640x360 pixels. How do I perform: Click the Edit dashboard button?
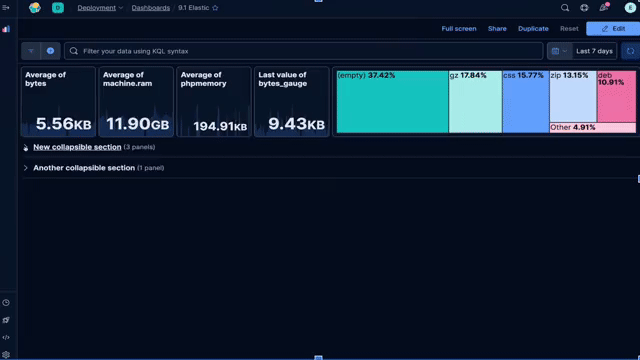coord(613,29)
